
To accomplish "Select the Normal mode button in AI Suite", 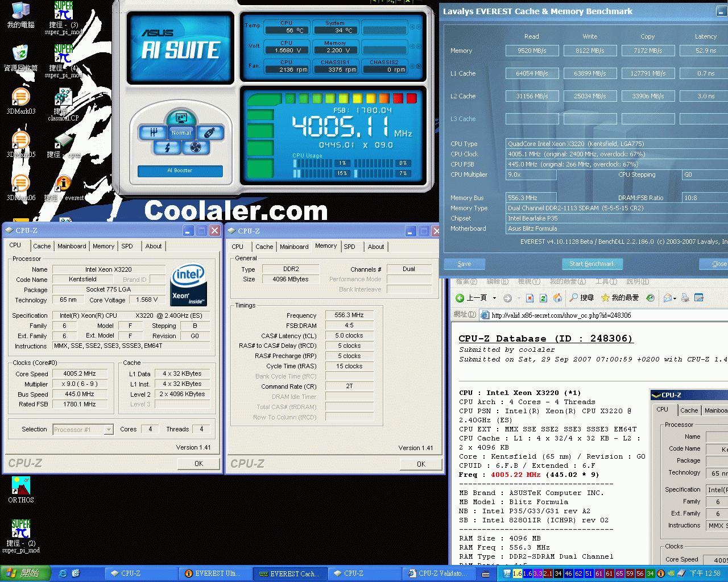I will [181, 133].
